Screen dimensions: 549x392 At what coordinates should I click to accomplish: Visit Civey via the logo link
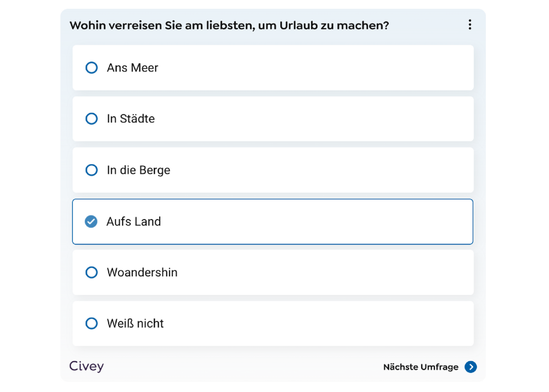(x=86, y=366)
